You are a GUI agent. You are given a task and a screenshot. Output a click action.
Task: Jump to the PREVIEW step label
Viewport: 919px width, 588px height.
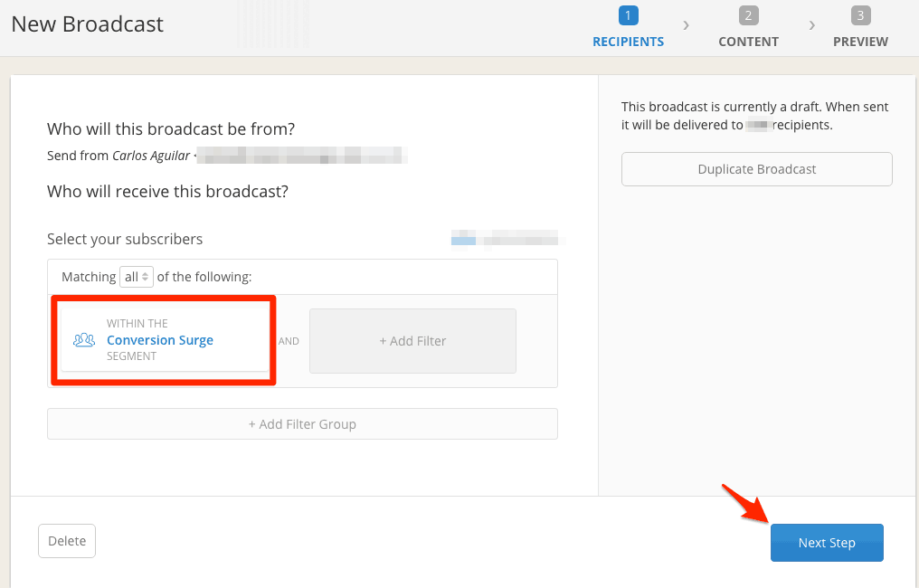860,42
